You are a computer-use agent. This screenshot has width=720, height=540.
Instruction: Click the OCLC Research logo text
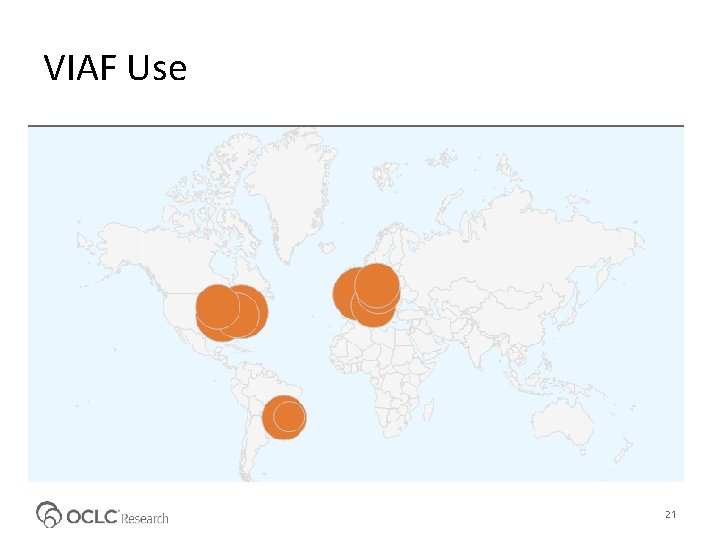click(x=118, y=517)
